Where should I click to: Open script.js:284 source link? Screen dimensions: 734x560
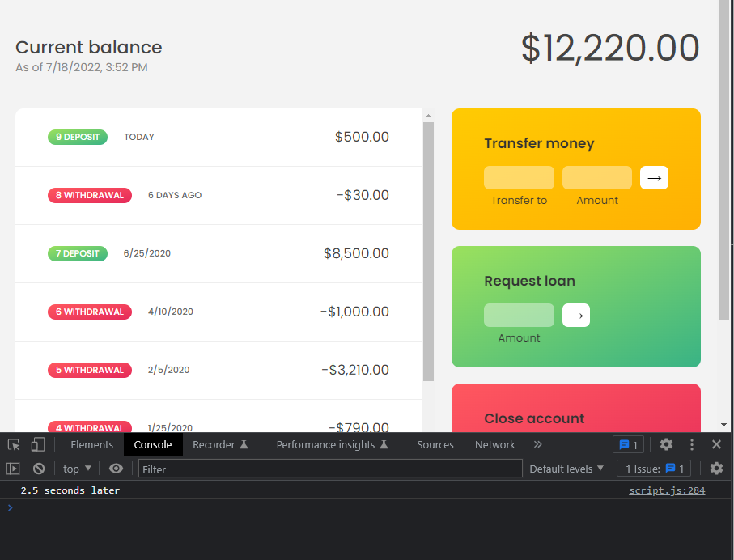(667, 490)
